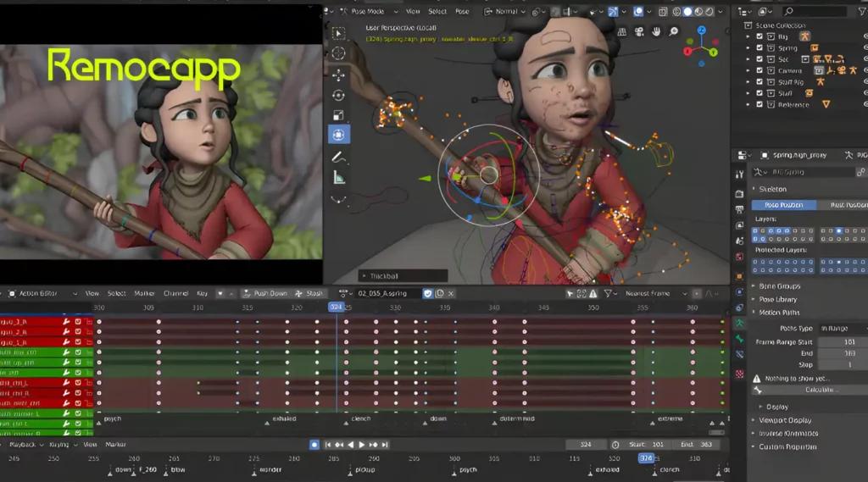The height and width of the screenshot is (482, 868).
Task: Open the Pose menu in viewport header
Action: 462,11
